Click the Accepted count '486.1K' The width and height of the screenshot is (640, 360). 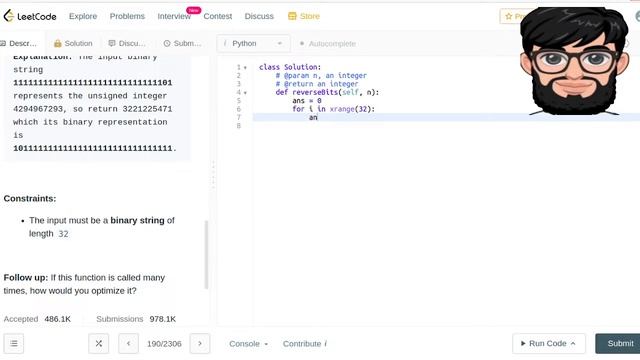(x=58, y=319)
